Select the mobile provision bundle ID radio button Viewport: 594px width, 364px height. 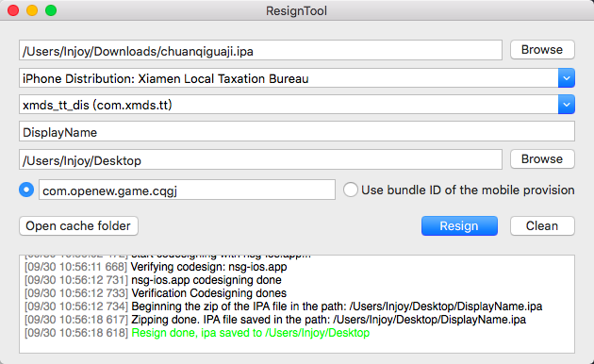coord(351,190)
